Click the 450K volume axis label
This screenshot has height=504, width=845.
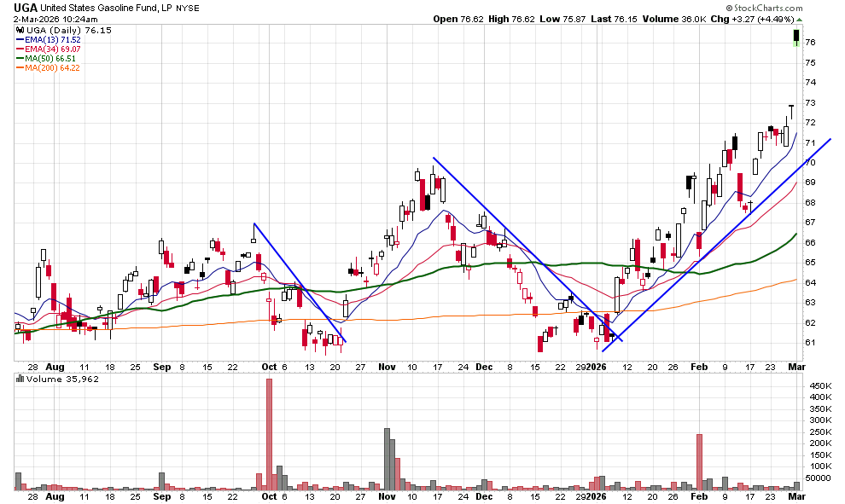(820, 386)
